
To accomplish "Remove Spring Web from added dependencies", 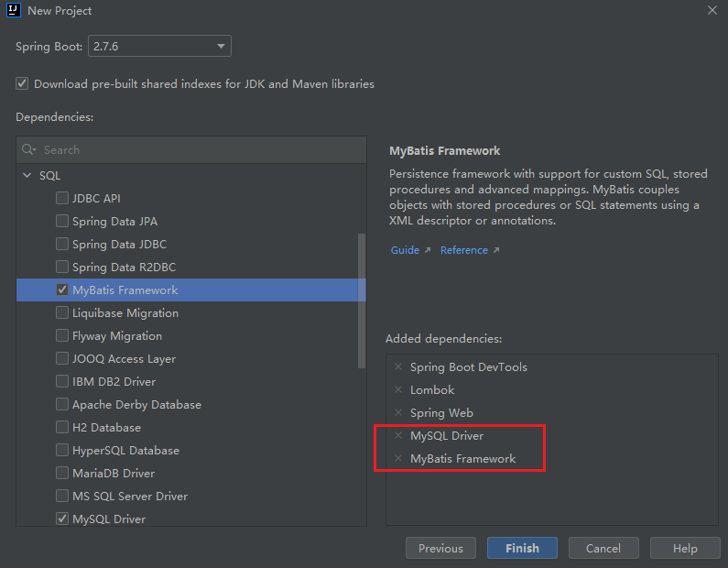I will click(398, 412).
